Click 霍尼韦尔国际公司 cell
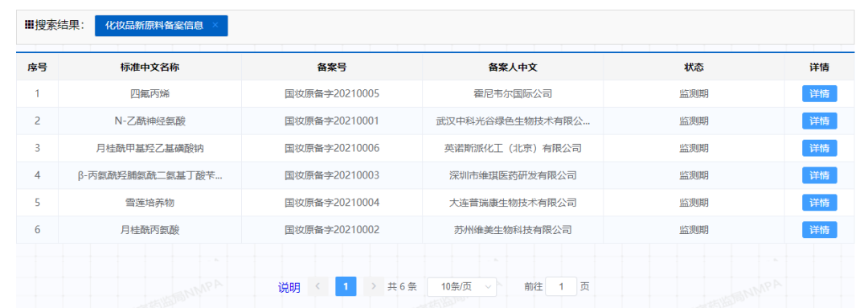This screenshot has height=308, width=868. (x=513, y=94)
